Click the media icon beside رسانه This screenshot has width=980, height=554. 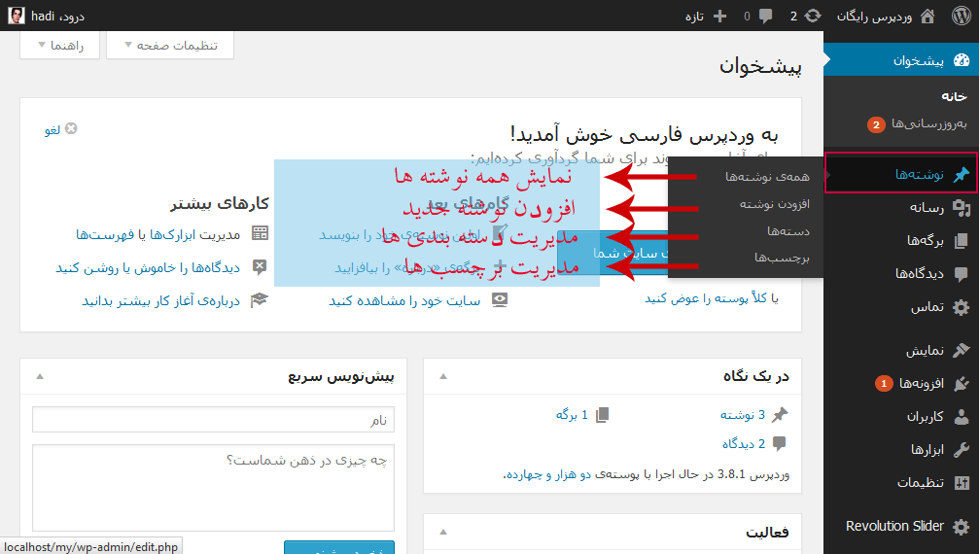point(962,207)
